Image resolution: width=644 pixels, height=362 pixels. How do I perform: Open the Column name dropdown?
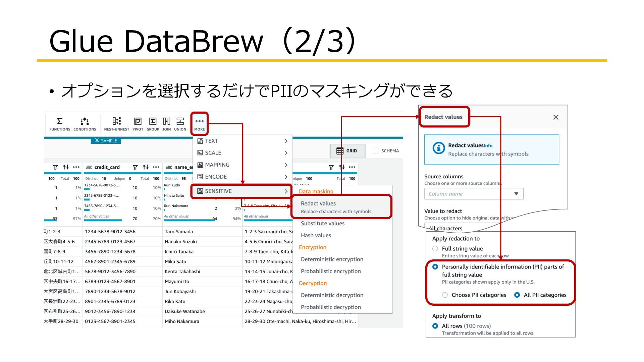pyautogui.click(x=474, y=194)
